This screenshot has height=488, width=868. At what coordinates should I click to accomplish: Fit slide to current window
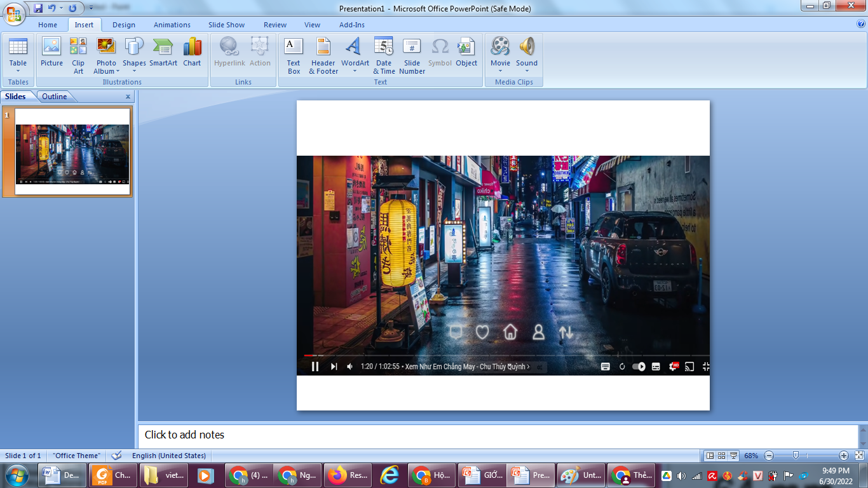[859, 456]
